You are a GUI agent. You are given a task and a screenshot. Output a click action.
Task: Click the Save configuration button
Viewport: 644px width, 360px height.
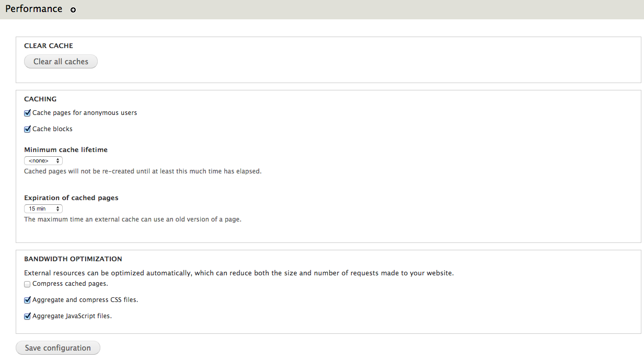pos(58,348)
